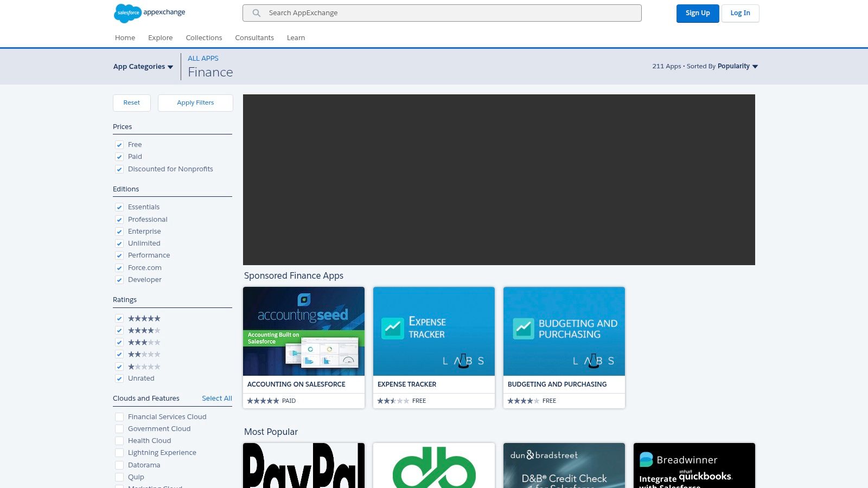
Task: Open the PayPal app tile
Action: [x=304, y=465]
